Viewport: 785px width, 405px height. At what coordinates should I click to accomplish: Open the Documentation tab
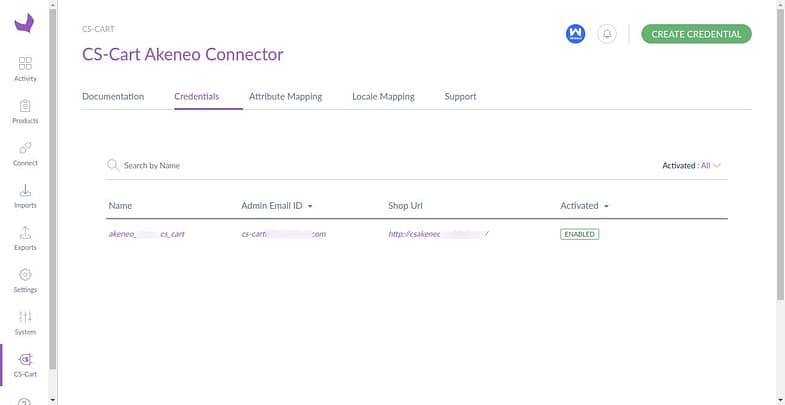(113, 97)
